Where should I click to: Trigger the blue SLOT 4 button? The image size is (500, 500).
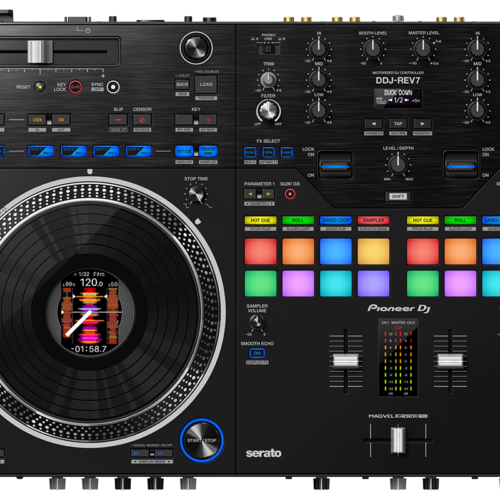tap(139, 151)
